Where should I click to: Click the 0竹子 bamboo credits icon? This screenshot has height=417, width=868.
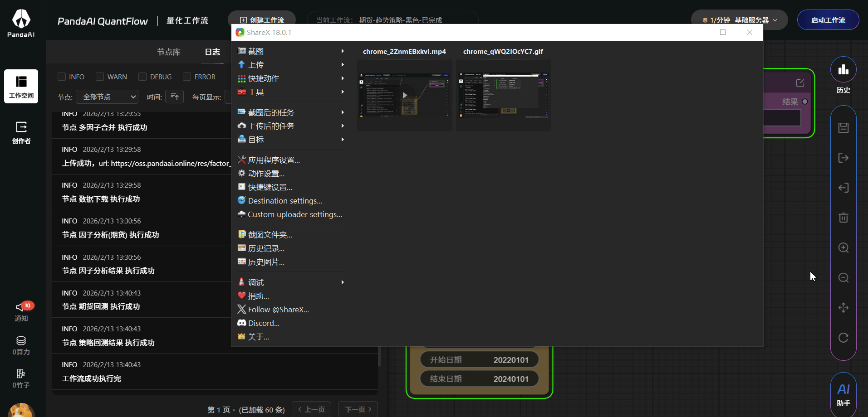pos(21,378)
